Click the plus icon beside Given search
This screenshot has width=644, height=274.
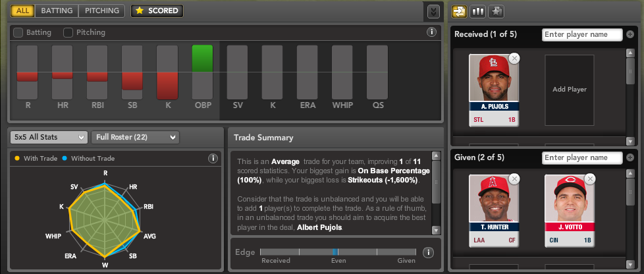[x=630, y=157]
